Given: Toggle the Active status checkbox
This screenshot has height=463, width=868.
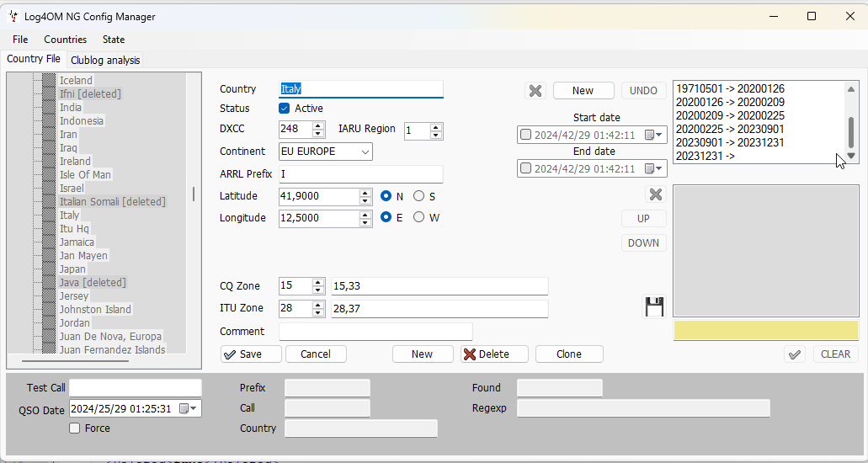Looking at the screenshot, I should [x=284, y=108].
